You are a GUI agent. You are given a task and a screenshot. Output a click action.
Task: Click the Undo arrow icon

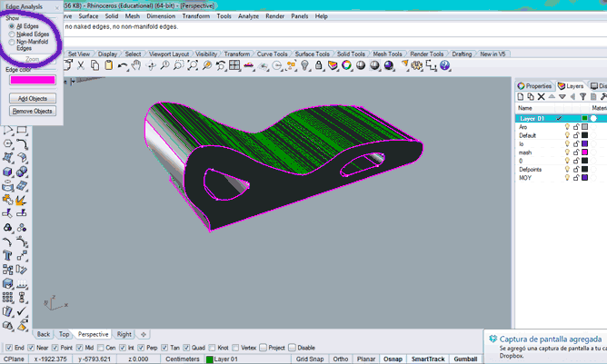[x=123, y=65]
